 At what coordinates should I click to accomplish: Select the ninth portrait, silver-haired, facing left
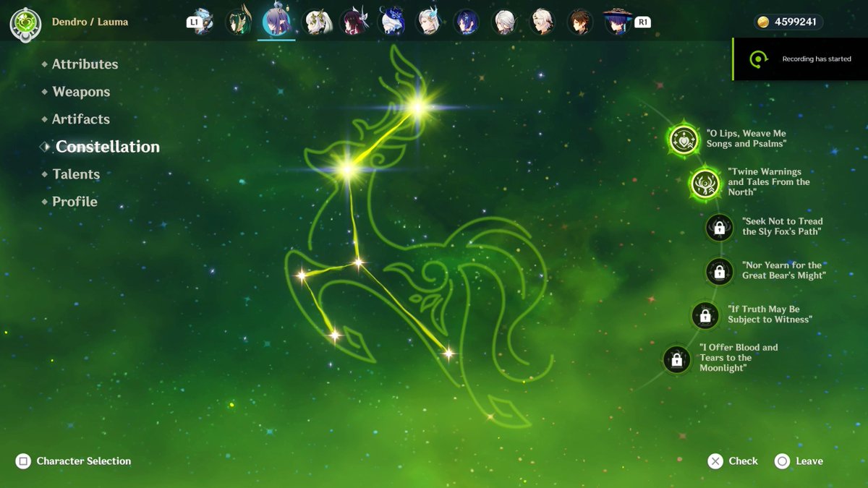coord(504,22)
